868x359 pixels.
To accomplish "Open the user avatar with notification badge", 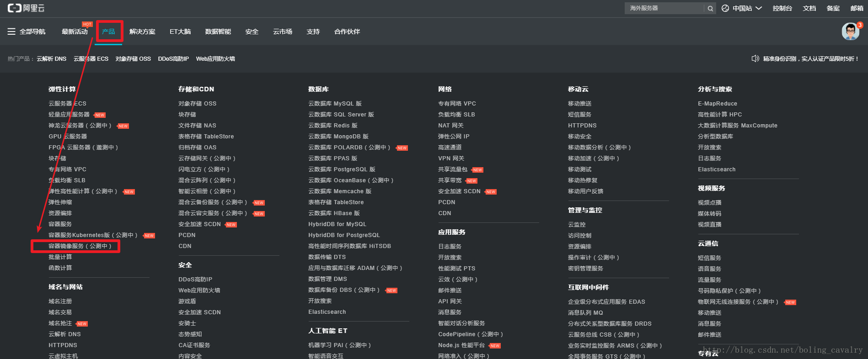I will click(x=851, y=31).
